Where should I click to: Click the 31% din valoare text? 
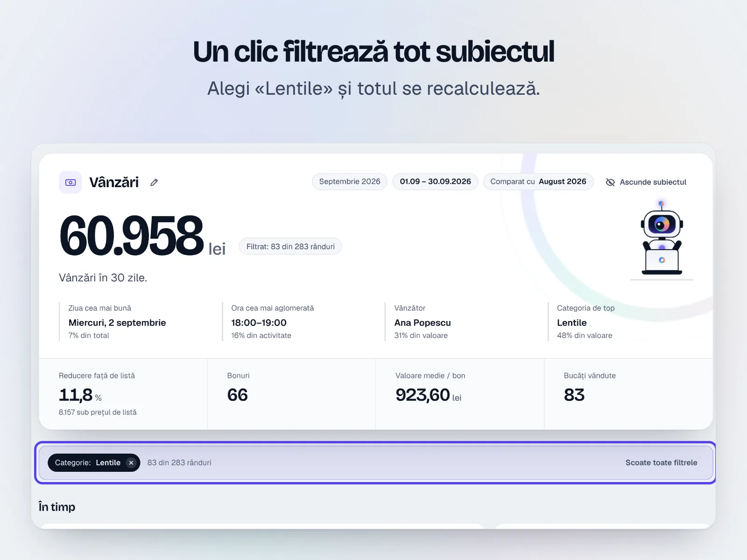421,336
